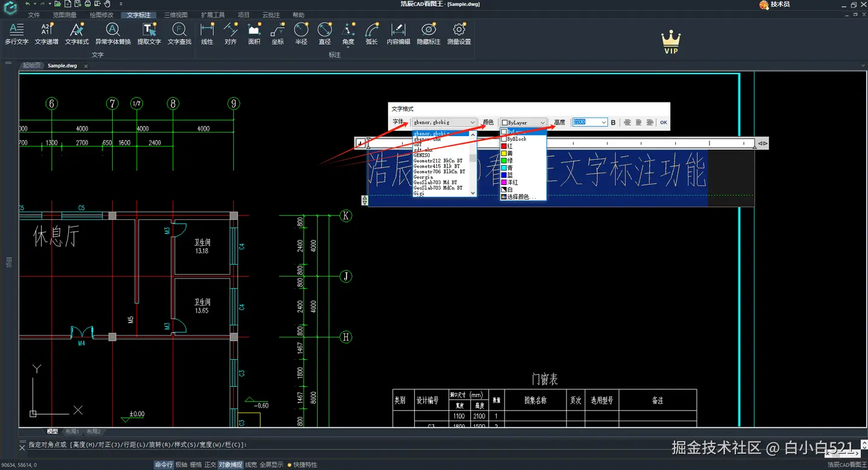This screenshot has height=470, width=868.
Task: Select the 文字递增 text increment tool
Action: coord(46,34)
